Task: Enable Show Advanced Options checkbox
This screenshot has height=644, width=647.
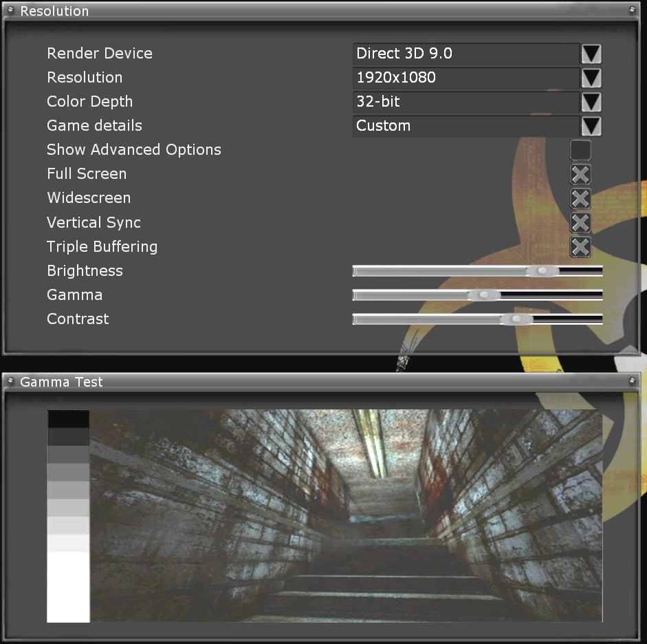Action: tap(580, 150)
